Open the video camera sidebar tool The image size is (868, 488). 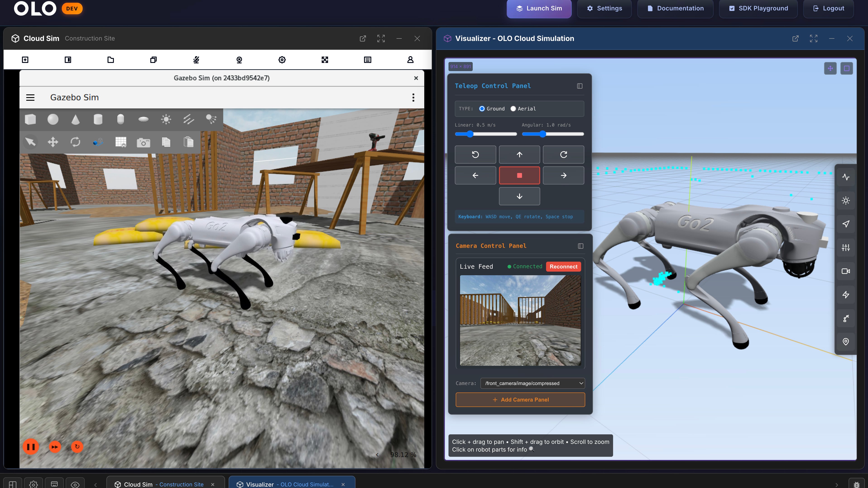[x=846, y=271]
